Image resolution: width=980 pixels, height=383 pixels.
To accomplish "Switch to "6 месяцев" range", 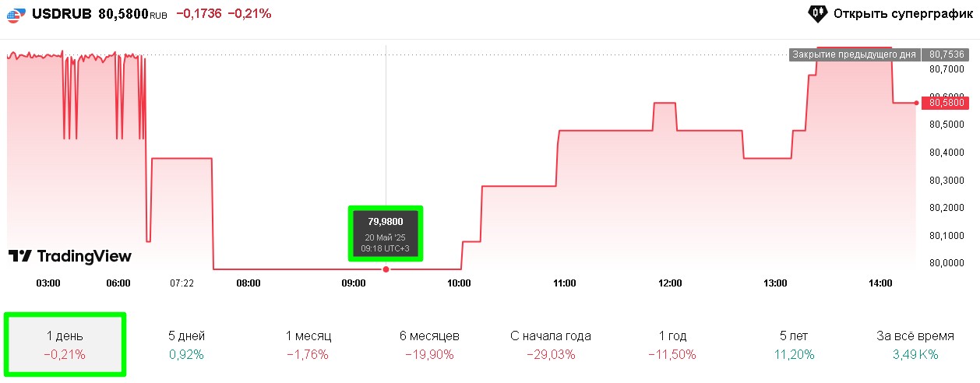I will point(429,345).
